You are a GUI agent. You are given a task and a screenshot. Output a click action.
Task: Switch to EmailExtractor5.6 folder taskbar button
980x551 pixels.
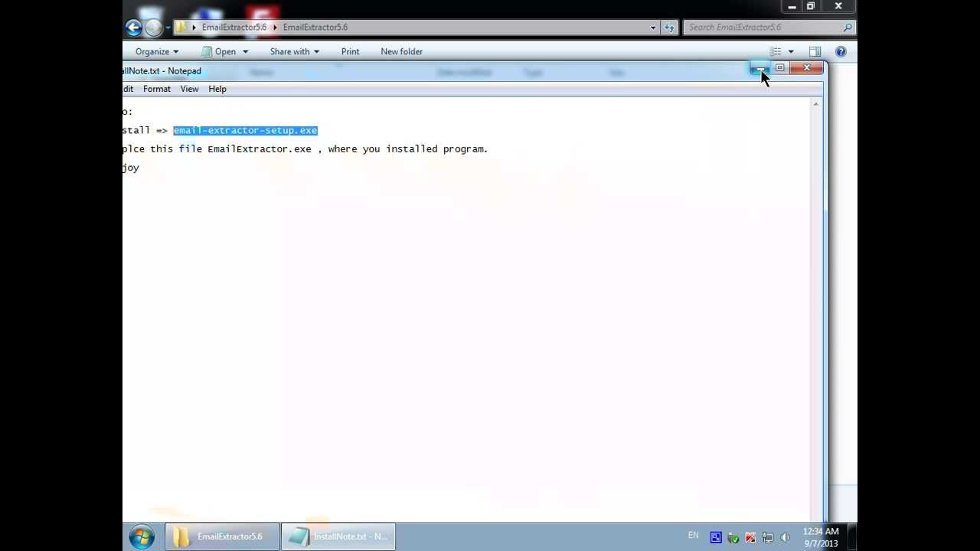(x=222, y=536)
